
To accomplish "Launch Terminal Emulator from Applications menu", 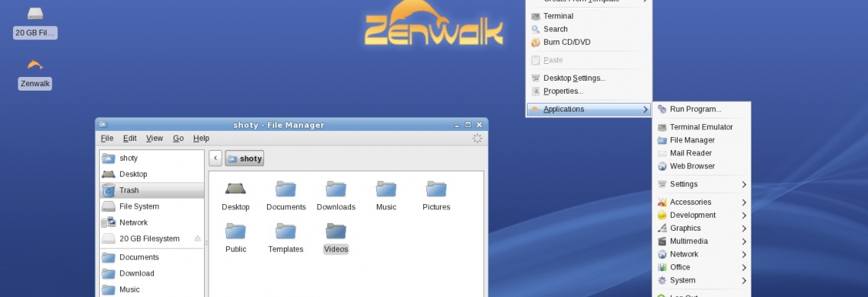I will 701,127.
